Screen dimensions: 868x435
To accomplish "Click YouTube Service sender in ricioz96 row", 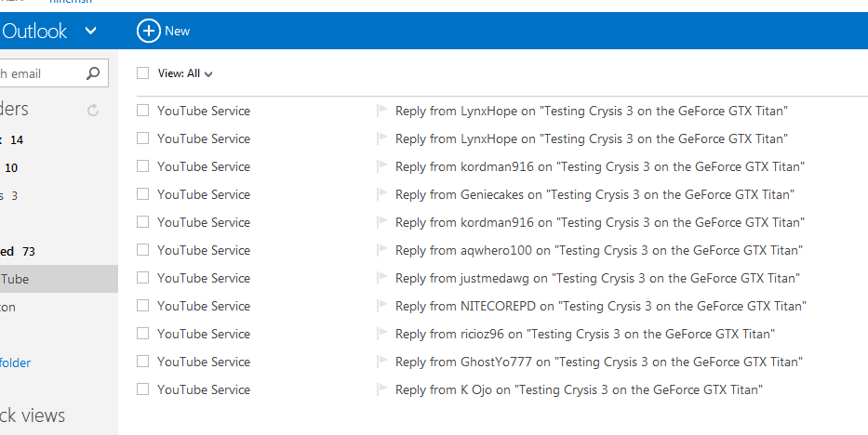I will [x=204, y=334].
